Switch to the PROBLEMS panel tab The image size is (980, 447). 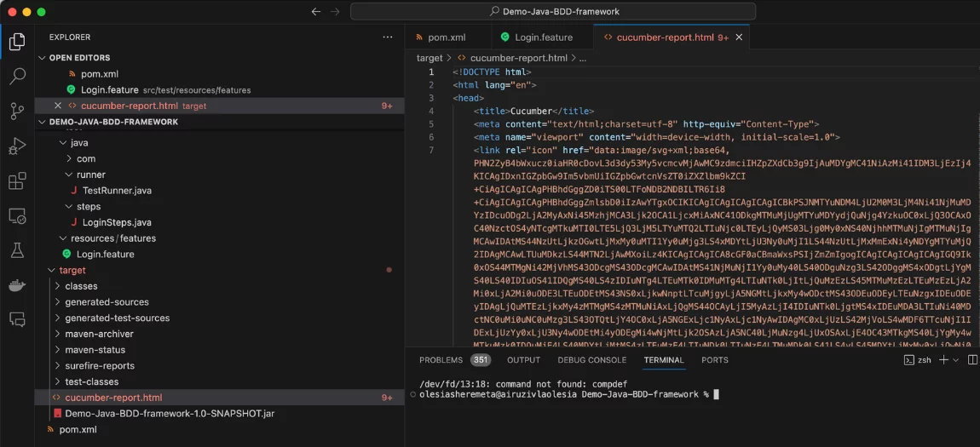(x=441, y=360)
